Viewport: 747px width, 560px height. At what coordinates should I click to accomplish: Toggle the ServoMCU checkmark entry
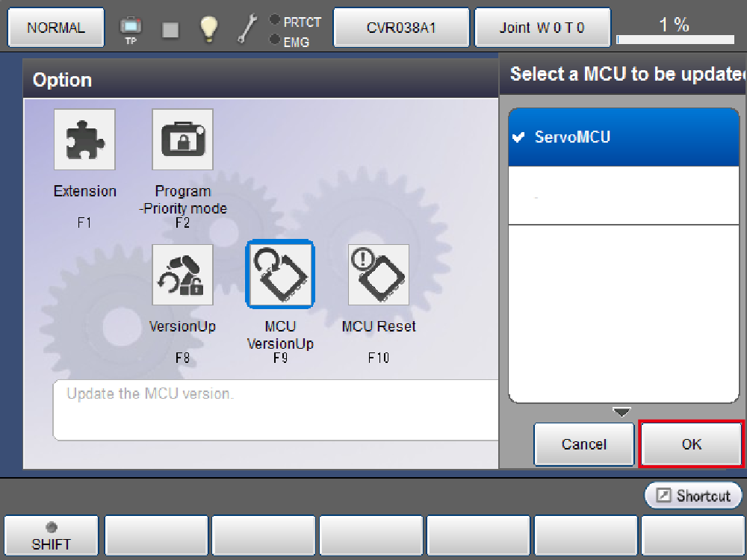(x=624, y=137)
